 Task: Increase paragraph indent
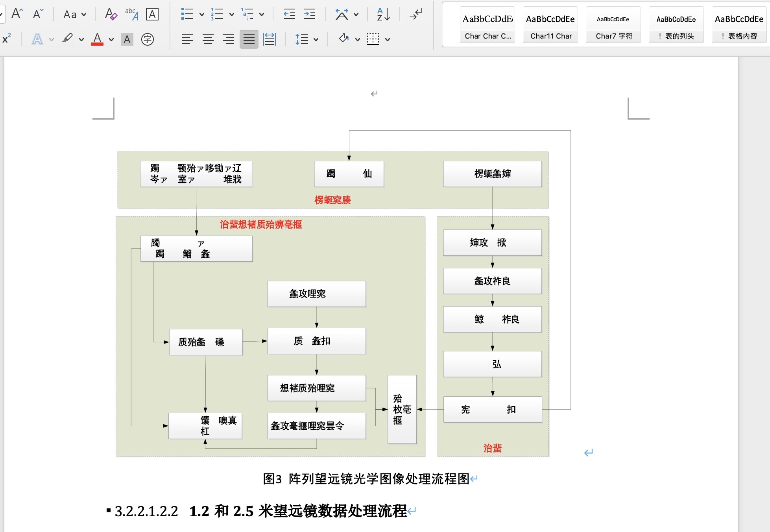pos(310,14)
